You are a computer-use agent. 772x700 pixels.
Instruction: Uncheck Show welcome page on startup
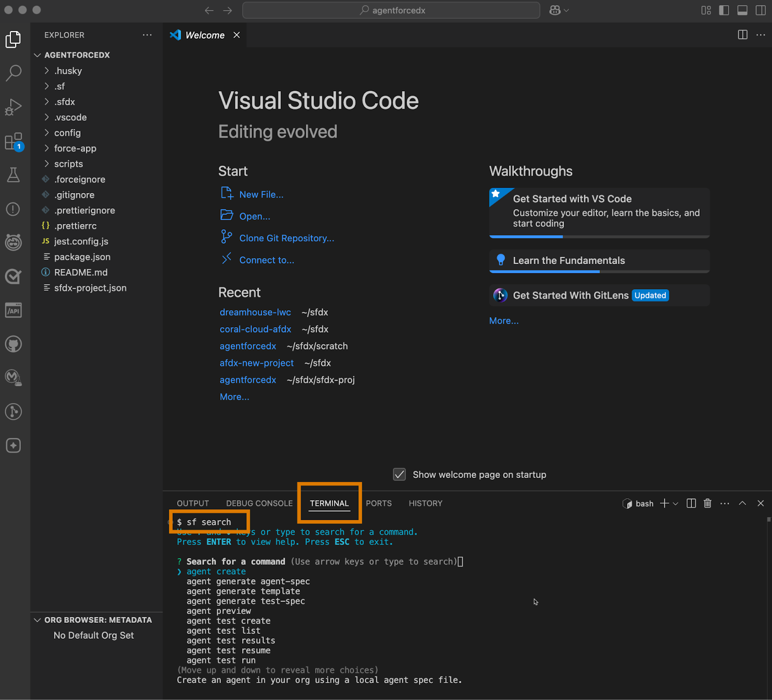pos(400,475)
